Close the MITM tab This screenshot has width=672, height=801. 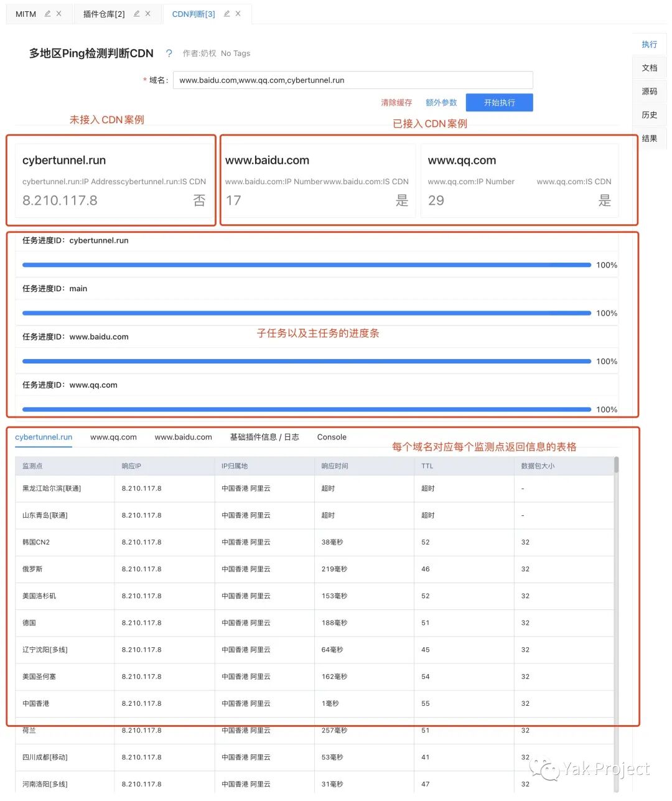pos(59,14)
